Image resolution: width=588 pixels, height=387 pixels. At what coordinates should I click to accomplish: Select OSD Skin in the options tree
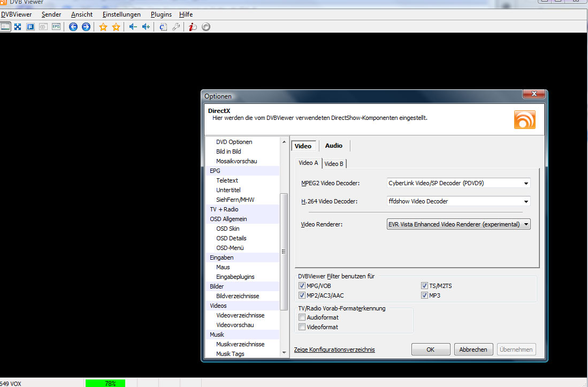(227, 229)
